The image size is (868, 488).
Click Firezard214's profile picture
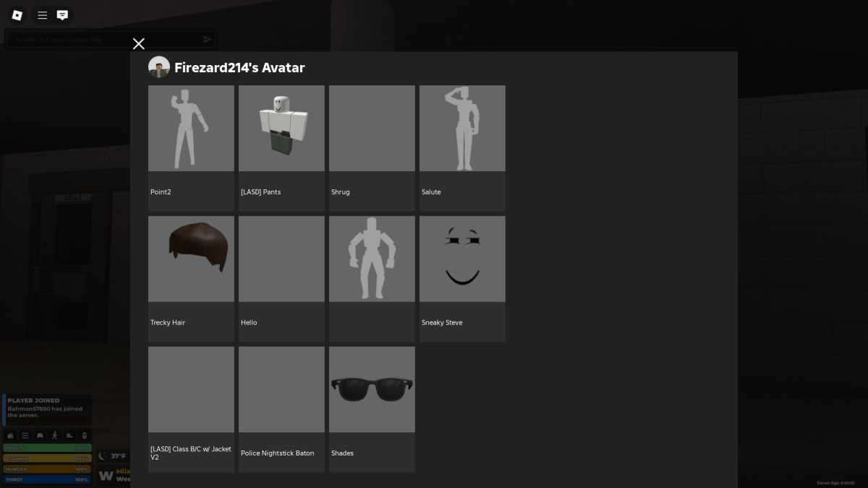[x=159, y=67]
